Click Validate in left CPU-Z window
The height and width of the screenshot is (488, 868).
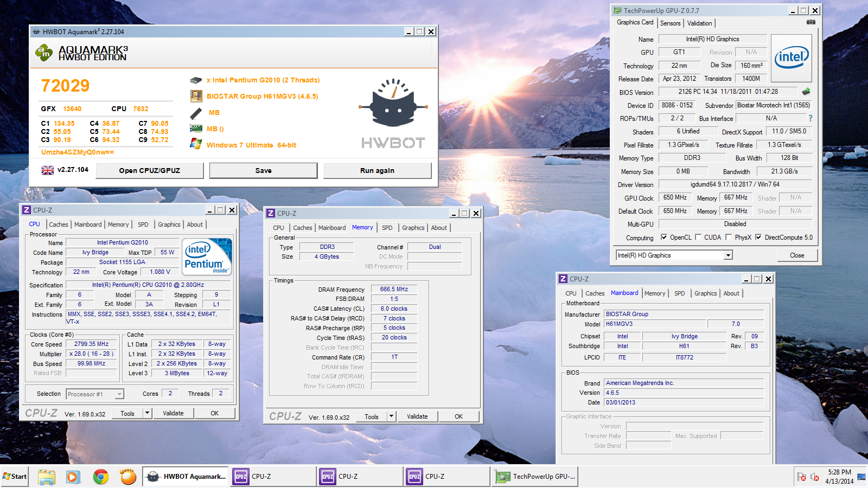(x=173, y=413)
